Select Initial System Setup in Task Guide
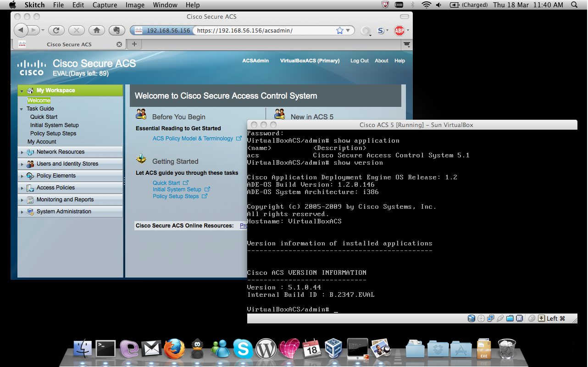The image size is (588, 367). tap(55, 125)
